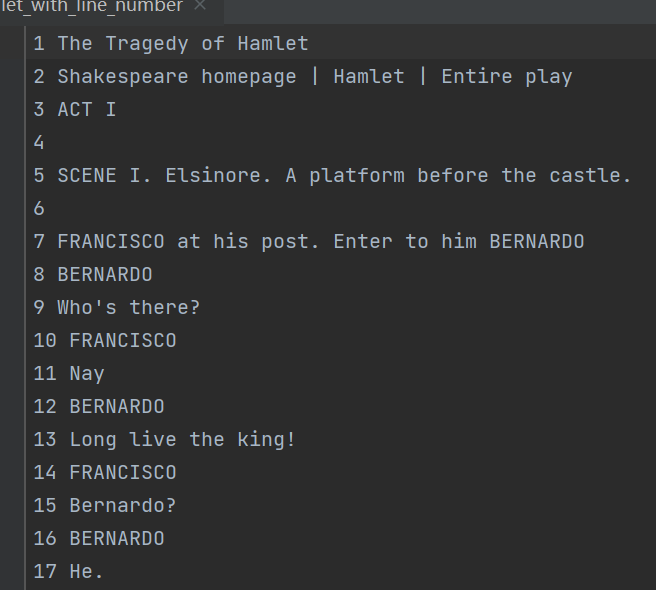656x590 pixels.
Task: Click the text 'Bernardo?' on line 15
Action: click(122, 506)
